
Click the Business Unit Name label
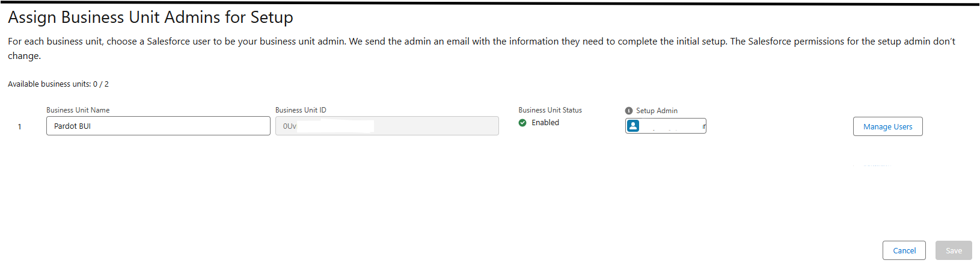click(78, 110)
